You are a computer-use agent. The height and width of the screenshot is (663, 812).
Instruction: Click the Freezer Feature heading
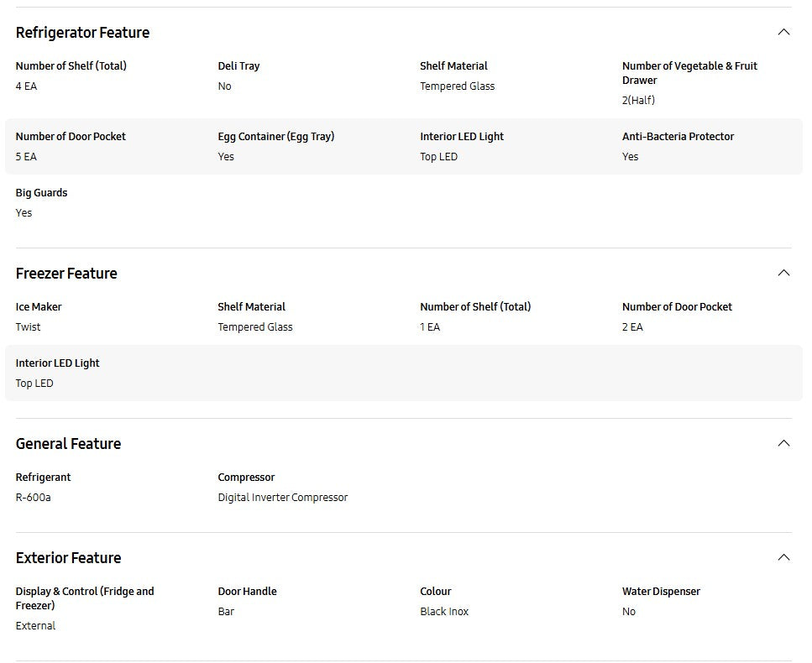pos(66,274)
